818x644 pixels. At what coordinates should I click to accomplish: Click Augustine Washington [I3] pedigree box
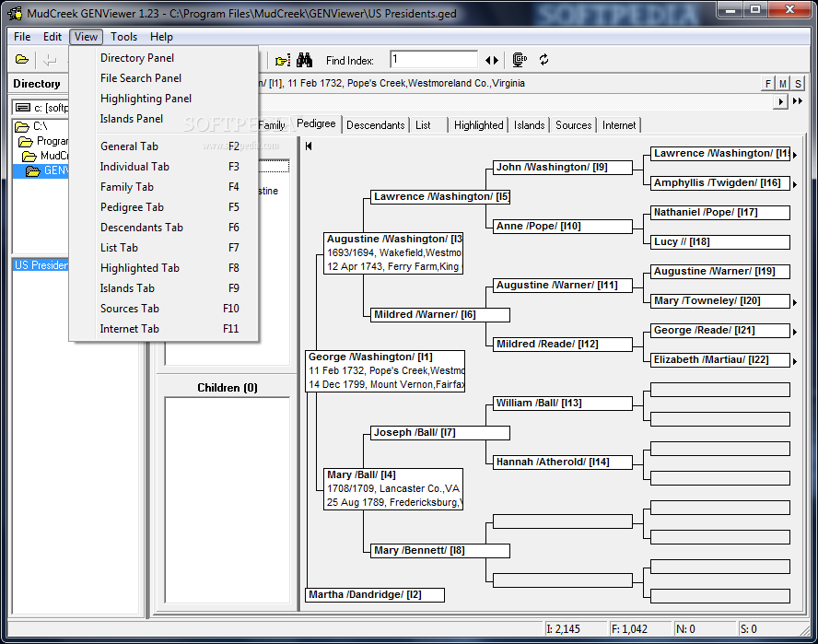(x=393, y=253)
